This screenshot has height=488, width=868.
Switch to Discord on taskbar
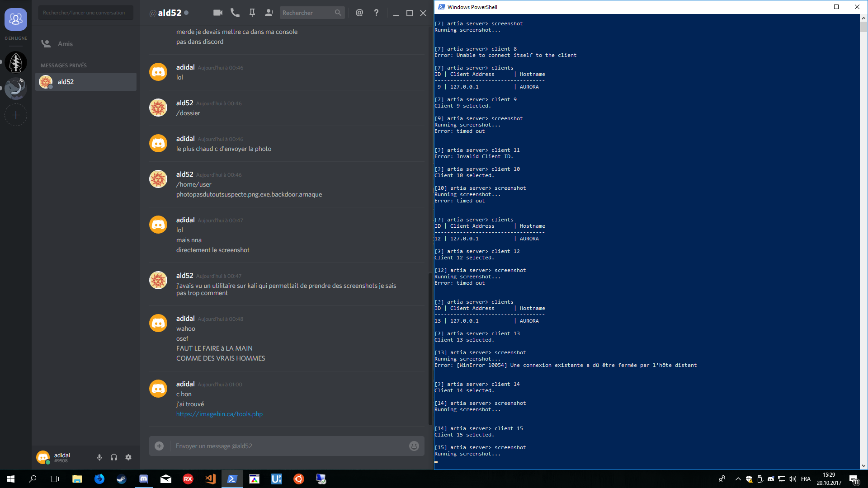click(144, 479)
